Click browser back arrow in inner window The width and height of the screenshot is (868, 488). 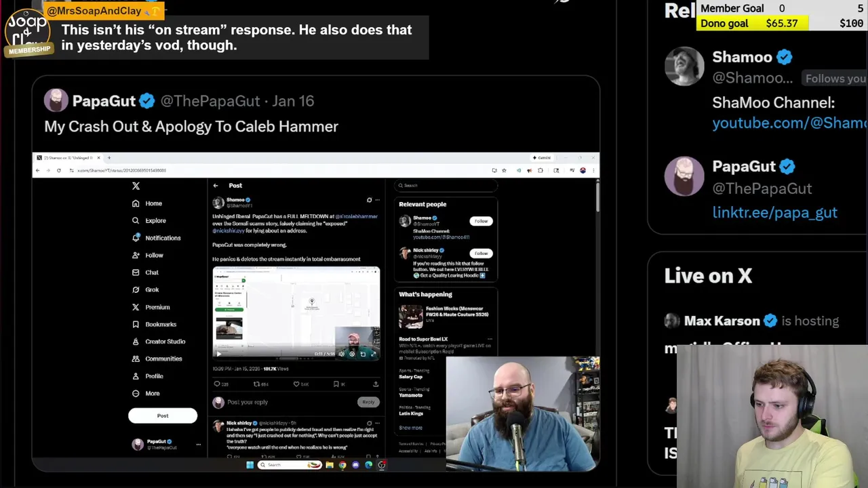point(38,170)
